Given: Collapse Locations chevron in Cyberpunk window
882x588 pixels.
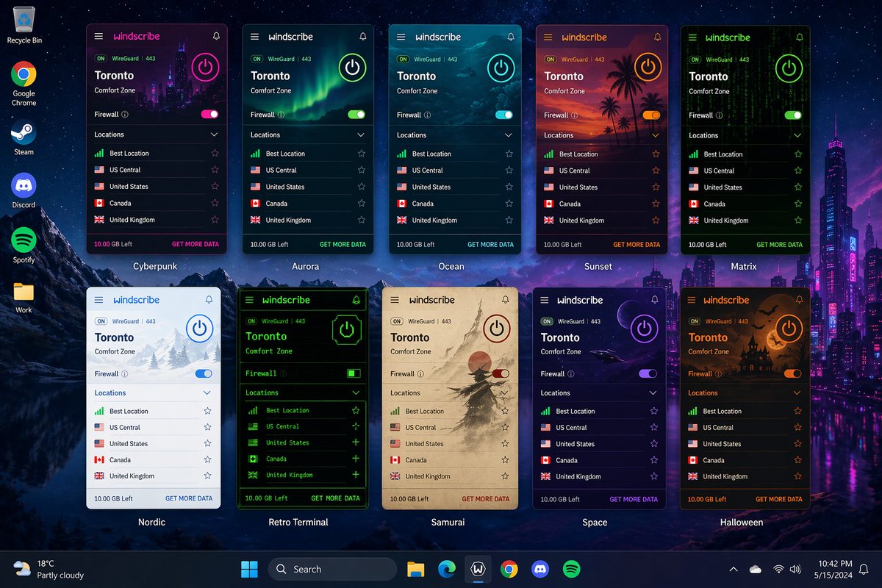Looking at the screenshot, I should click(214, 135).
